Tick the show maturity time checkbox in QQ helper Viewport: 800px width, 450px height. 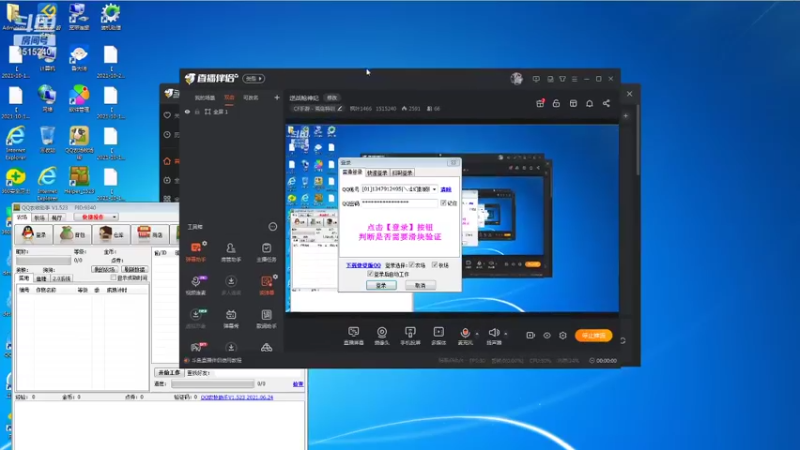113,278
